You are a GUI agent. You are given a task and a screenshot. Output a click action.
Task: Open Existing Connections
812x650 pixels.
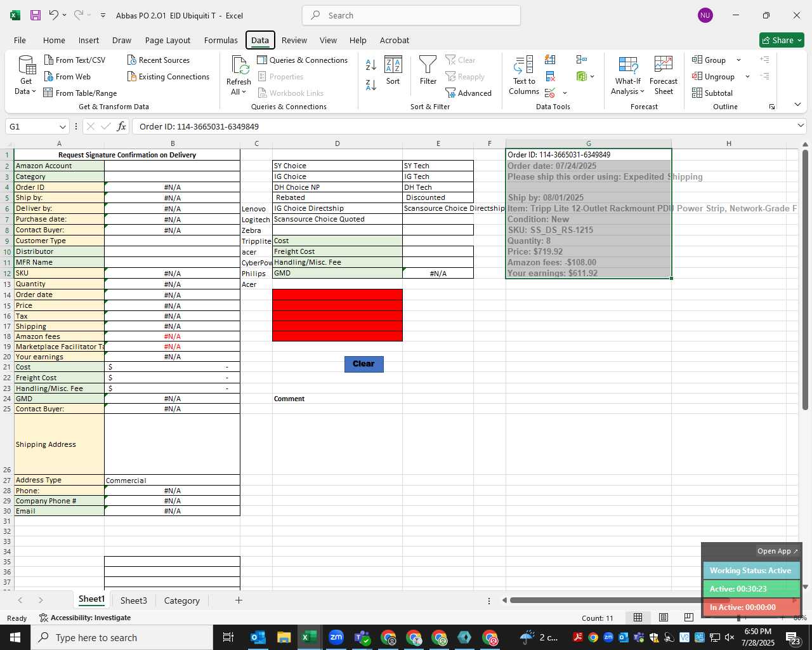tap(168, 76)
